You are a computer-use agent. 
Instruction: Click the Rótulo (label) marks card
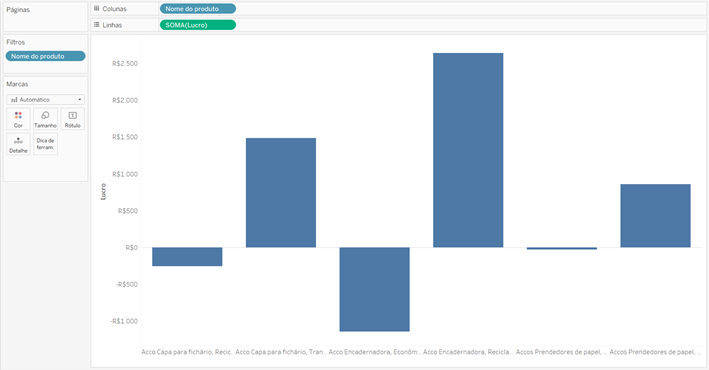(x=72, y=119)
